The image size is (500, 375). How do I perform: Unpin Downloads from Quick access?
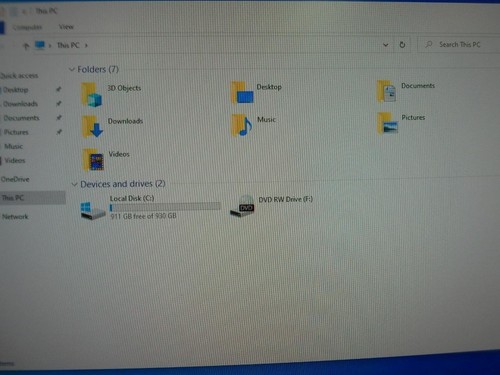coord(59,103)
